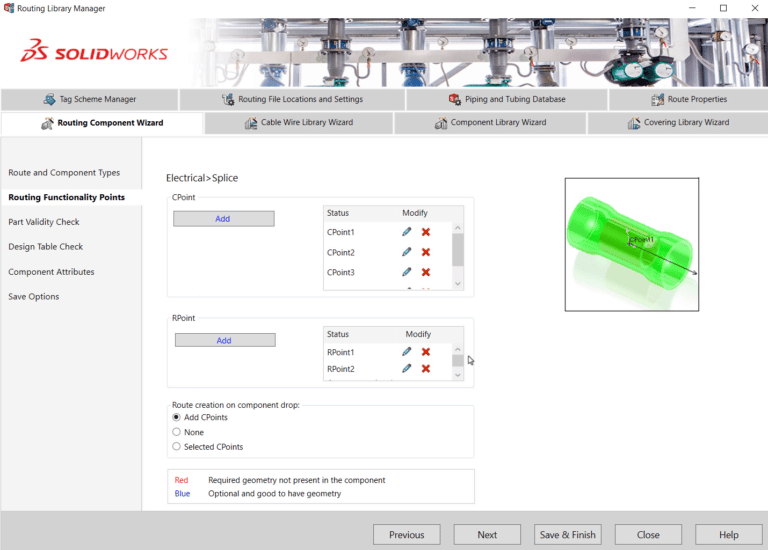This screenshot has height=550, width=768.
Task: Click the Covering Library Wizard icon
Action: [x=634, y=123]
